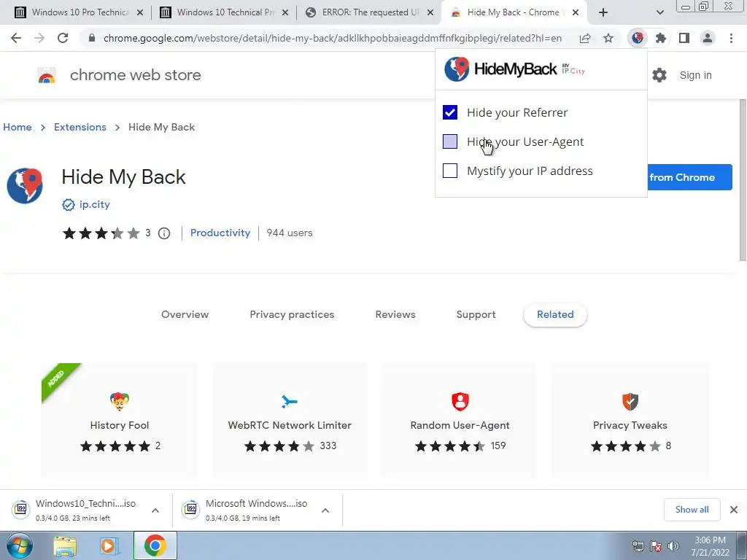Close the Windows 10 Technical Pr tab
Screen dimensions: 747x560
[x=285, y=13]
